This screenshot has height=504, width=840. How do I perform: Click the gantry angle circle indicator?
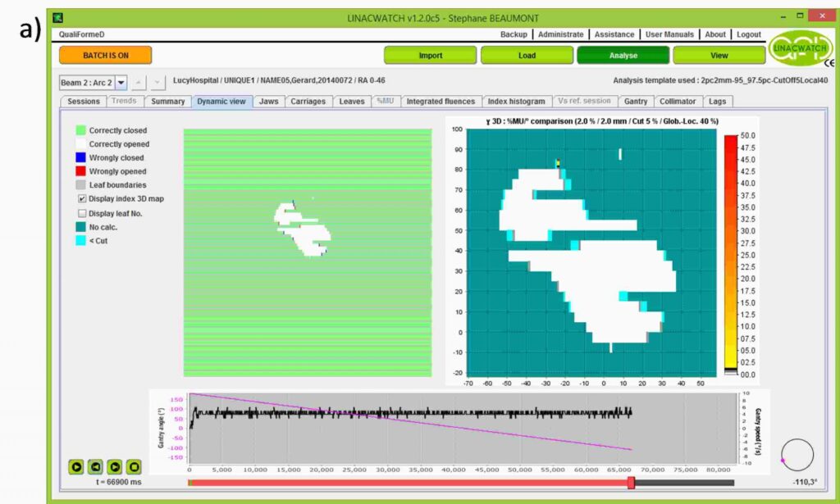pyautogui.click(x=797, y=455)
